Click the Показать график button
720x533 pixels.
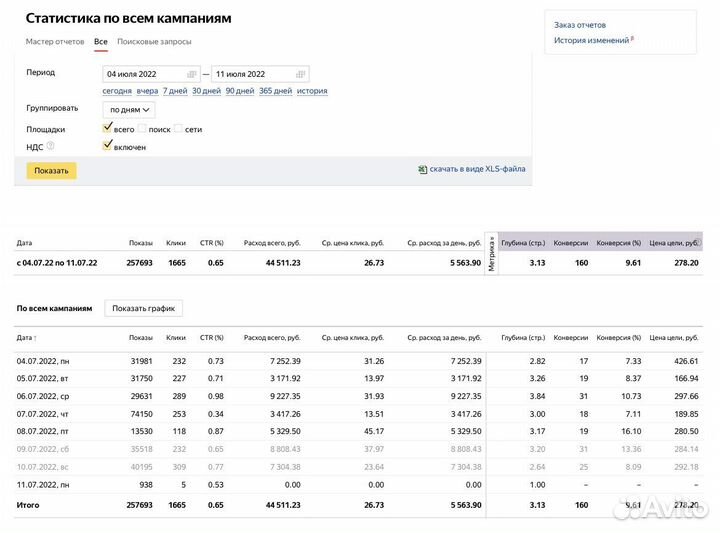(x=144, y=309)
